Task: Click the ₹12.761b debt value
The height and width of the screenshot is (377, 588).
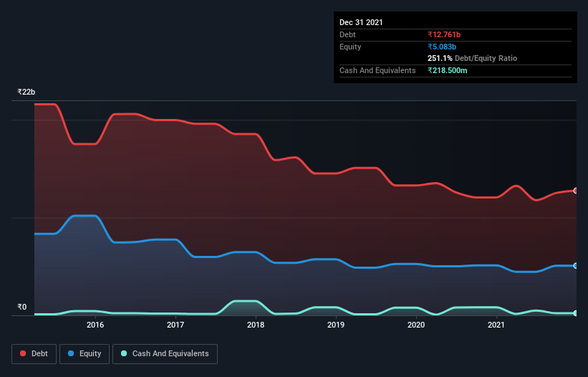Action: pos(444,34)
